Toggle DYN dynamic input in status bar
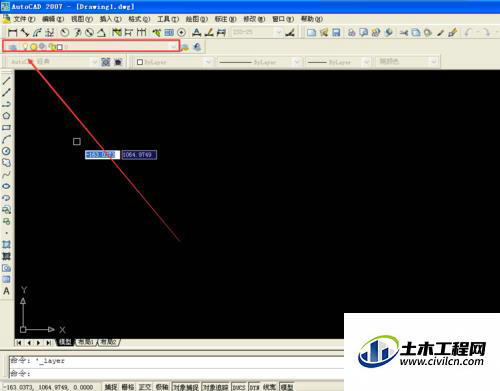The image size is (500, 391). click(x=254, y=387)
